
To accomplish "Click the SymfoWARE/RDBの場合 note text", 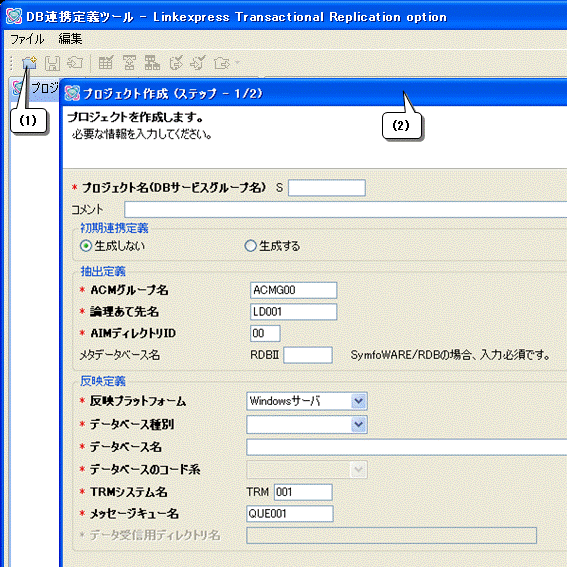I will (x=450, y=355).
